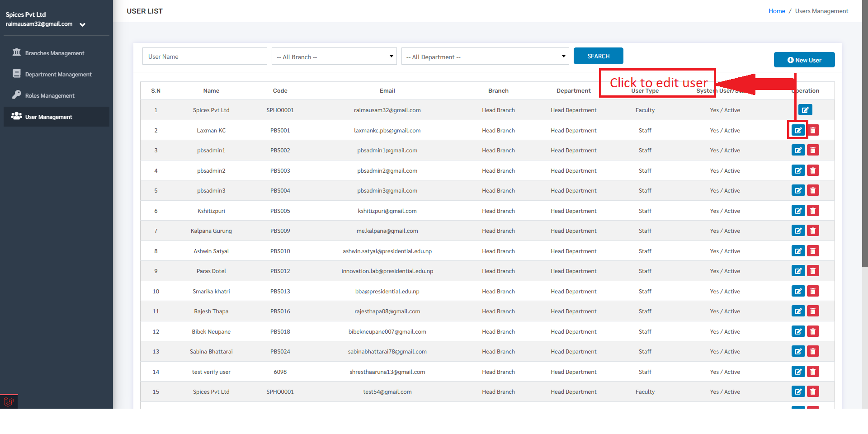Delete user pbsadmin3
The width and height of the screenshot is (868, 434).
pyautogui.click(x=813, y=190)
